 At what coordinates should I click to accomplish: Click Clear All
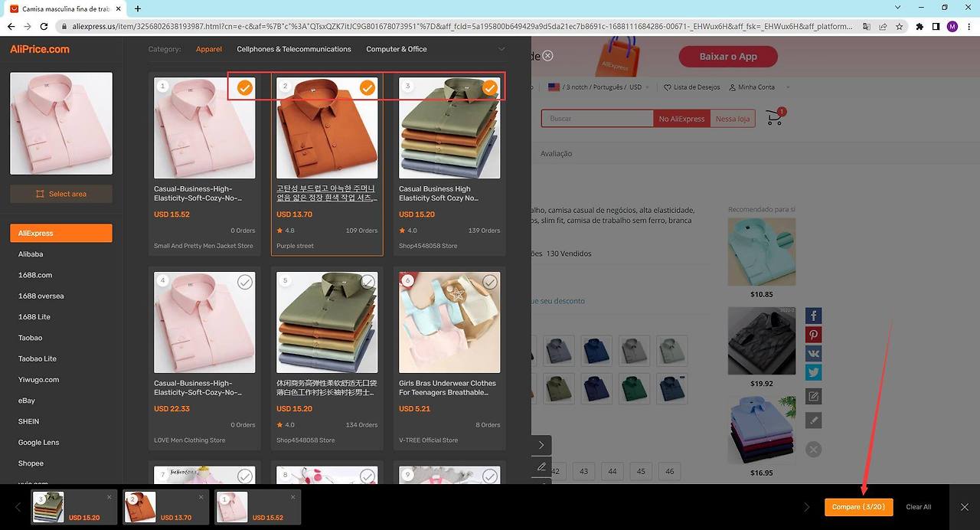(919, 507)
